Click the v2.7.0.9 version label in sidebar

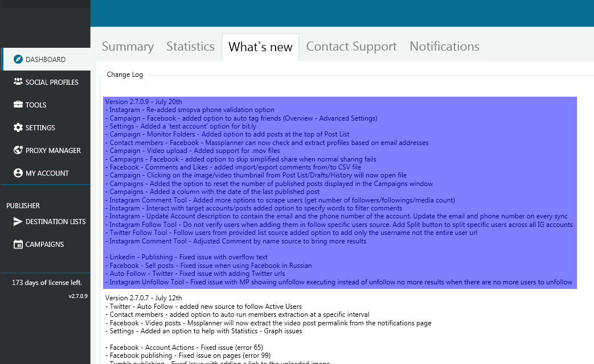pos(78,296)
